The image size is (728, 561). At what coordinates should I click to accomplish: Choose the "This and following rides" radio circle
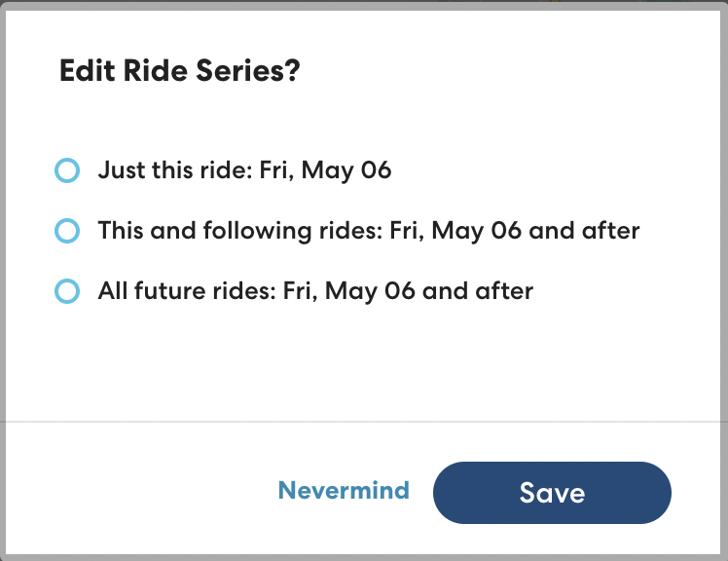[66, 231]
